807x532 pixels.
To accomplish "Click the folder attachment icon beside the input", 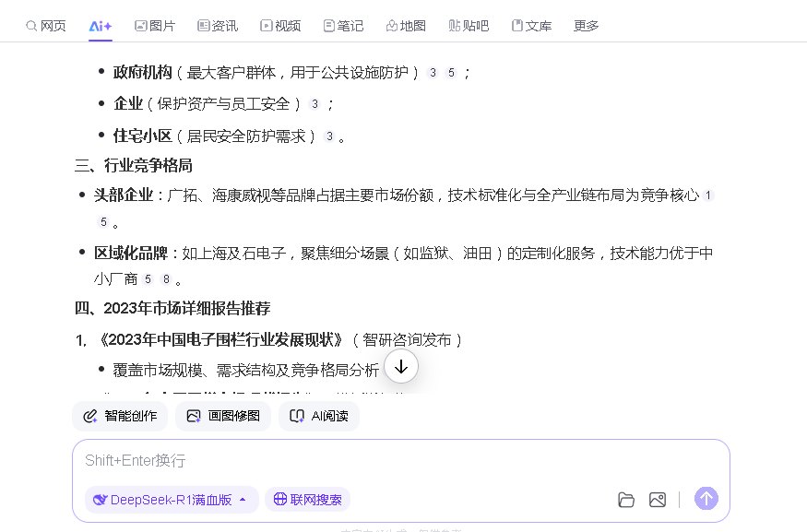I will click(x=626, y=499).
